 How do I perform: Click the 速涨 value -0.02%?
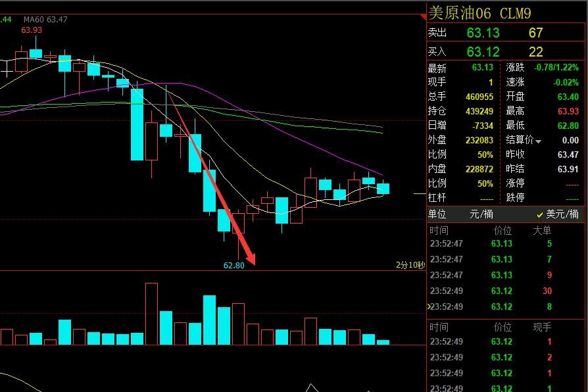point(566,82)
